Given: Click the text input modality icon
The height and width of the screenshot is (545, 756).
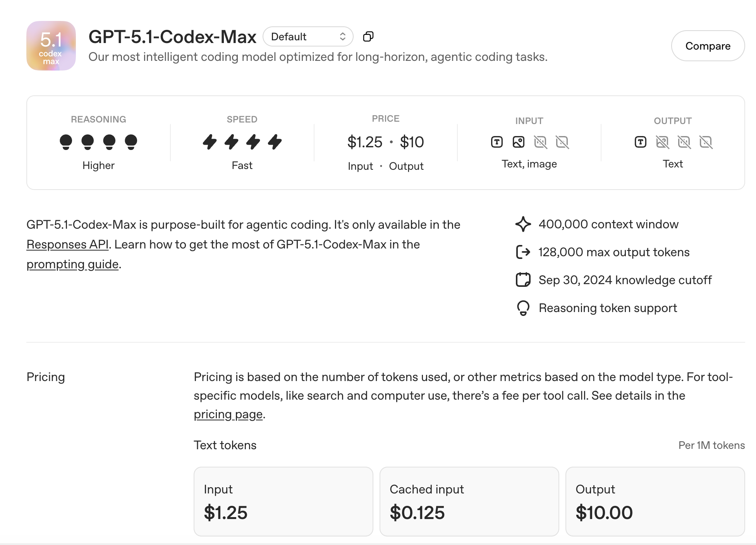Looking at the screenshot, I should coord(497,142).
